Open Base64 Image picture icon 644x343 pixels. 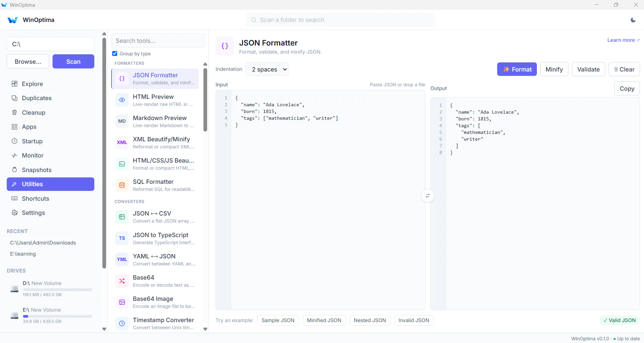click(x=122, y=302)
